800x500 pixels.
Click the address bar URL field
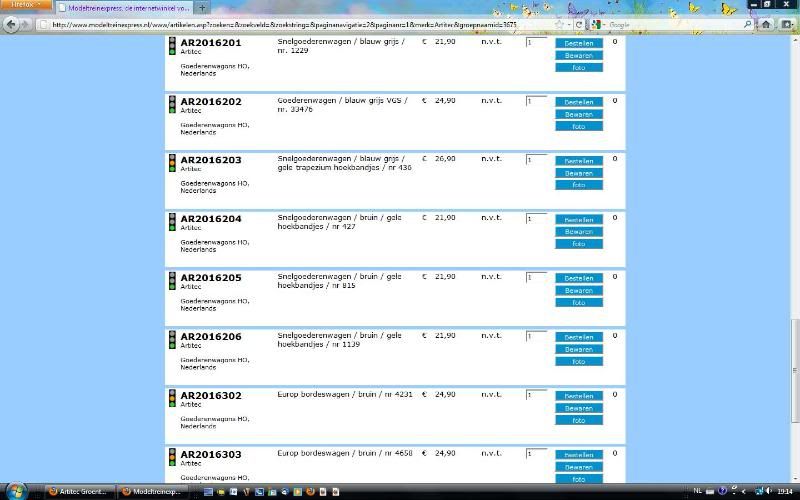pos(296,24)
